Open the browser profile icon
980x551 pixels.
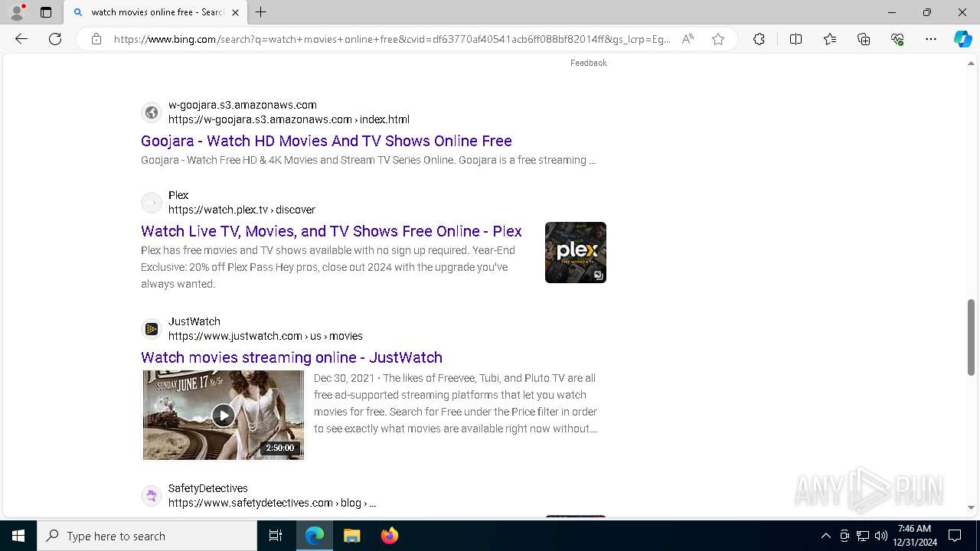point(17,12)
